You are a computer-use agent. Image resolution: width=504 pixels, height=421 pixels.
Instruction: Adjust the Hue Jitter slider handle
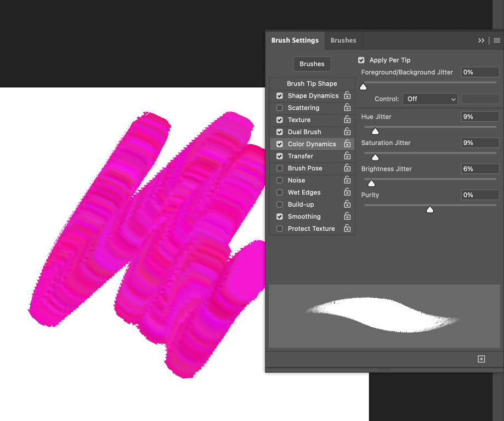point(375,131)
